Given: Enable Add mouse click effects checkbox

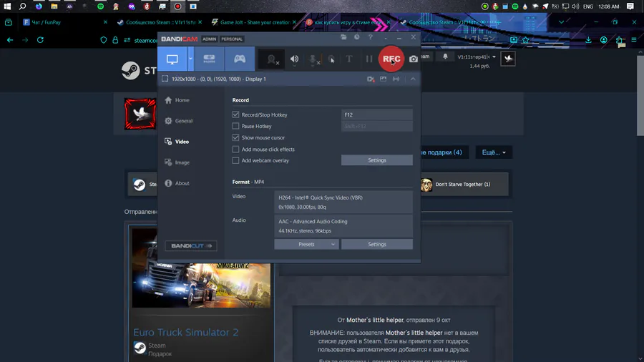Looking at the screenshot, I should tap(235, 150).
